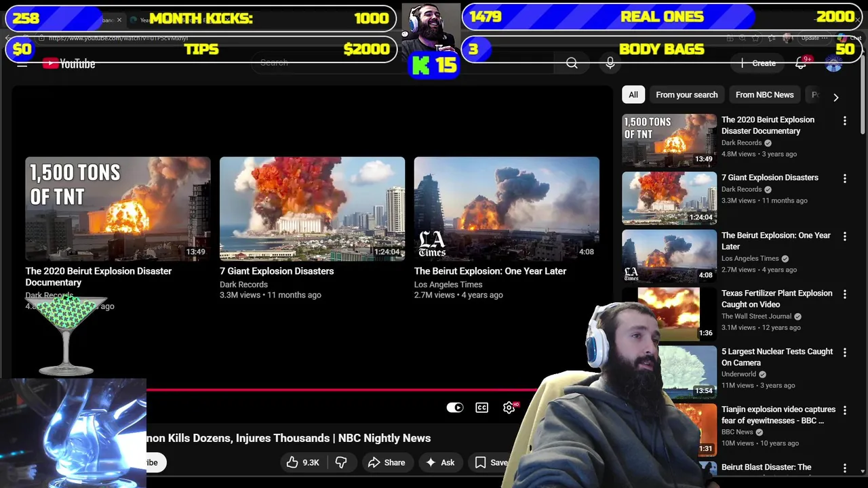Screen dimensions: 868x488
Task: Open options for Tianjin explosion video
Action: click(x=844, y=410)
